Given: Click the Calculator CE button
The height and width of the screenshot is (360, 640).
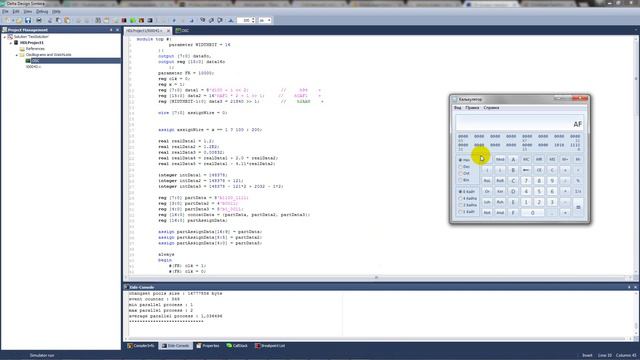Looking at the screenshot, I should (x=539, y=170).
